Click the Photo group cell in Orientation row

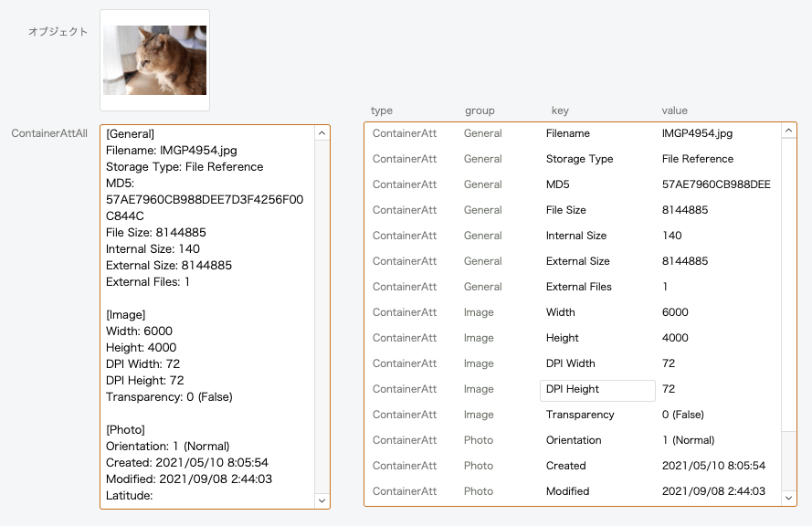(x=479, y=440)
